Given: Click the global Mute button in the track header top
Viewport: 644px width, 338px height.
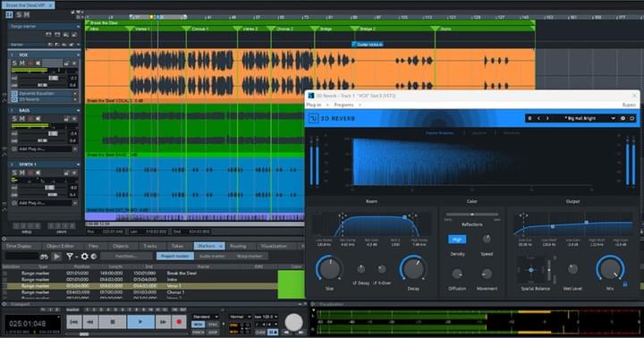Looking at the screenshot, I should coord(26,15).
